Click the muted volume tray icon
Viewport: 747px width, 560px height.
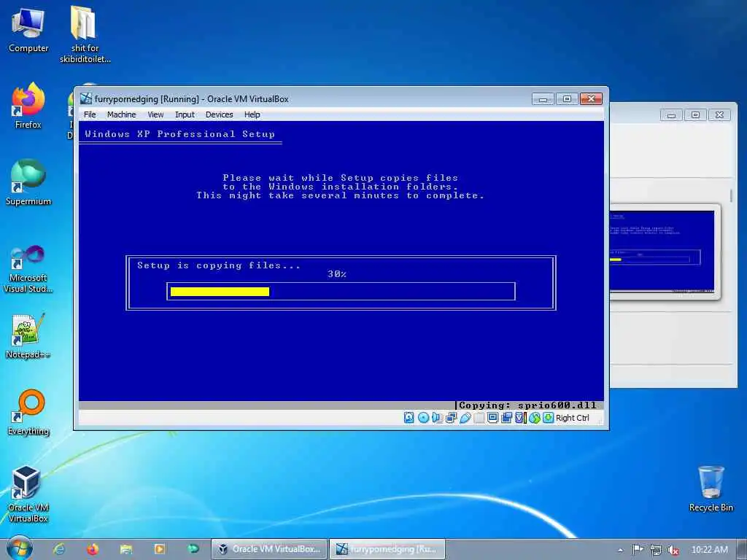(673, 550)
